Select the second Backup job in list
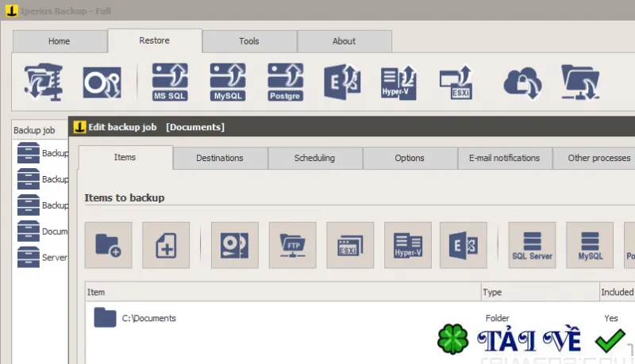This screenshot has height=364, width=635. tap(42, 179)
